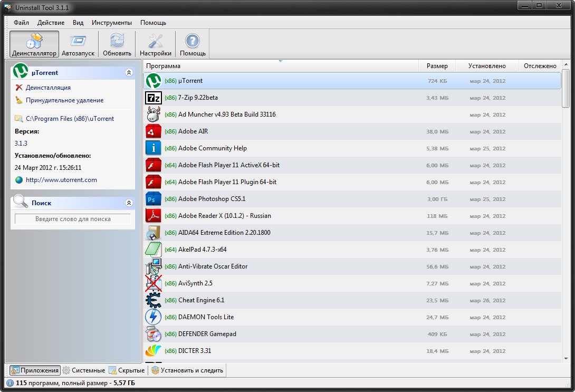
Task: Select the Adobe Photoshop CS5.1 icon
Action: (153, 199)
